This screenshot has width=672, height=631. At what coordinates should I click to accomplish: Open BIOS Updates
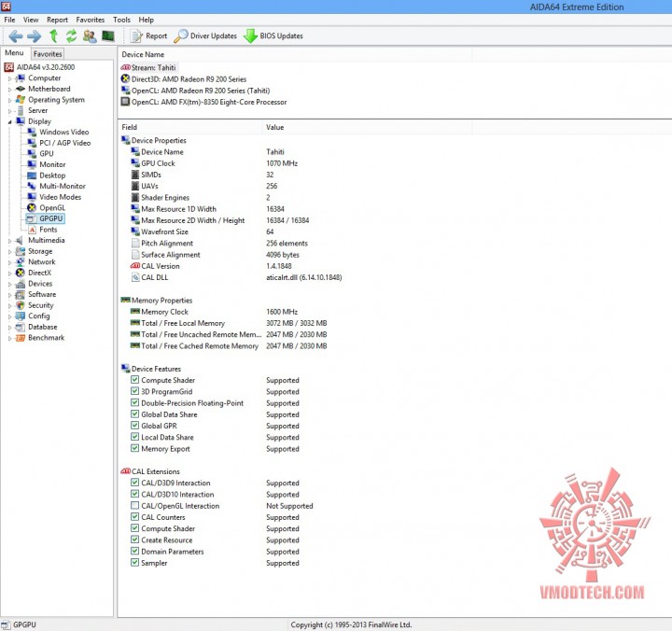coord(273,36)
